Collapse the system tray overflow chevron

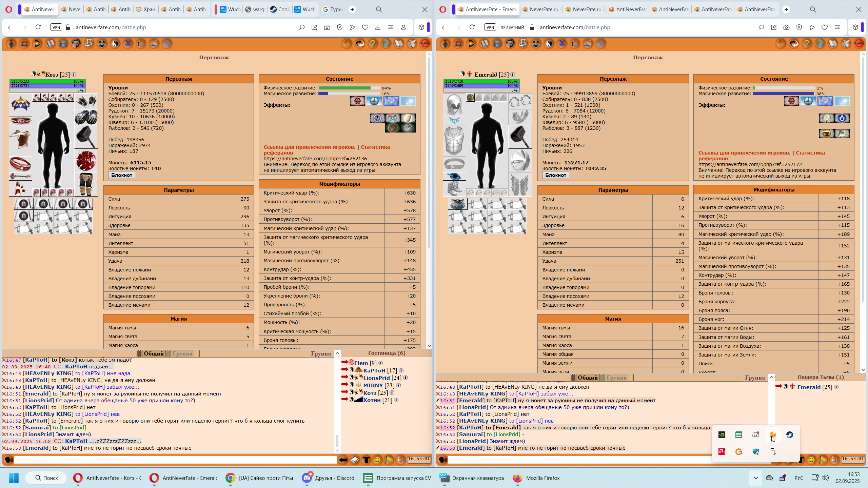(755, 478)
